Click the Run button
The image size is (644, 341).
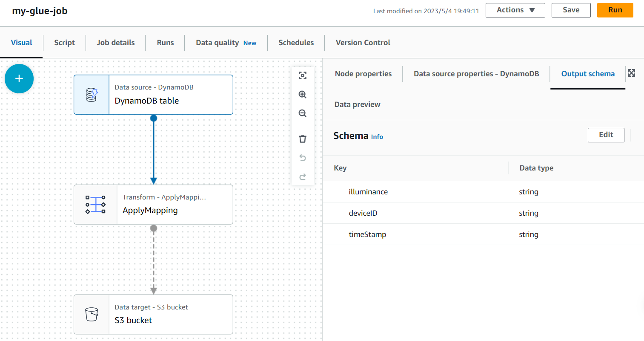pyautogui.click(x=615, y=10)
